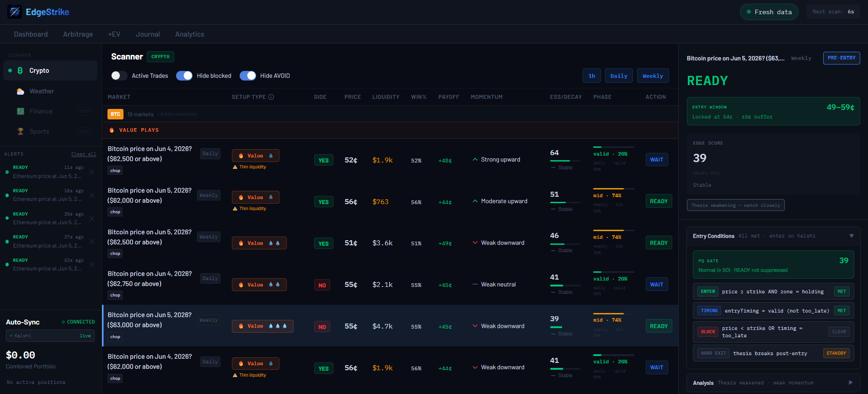Disable the Hide AVOID switch
This screenshot has width=868, height=394.
(x=248, y=76)
